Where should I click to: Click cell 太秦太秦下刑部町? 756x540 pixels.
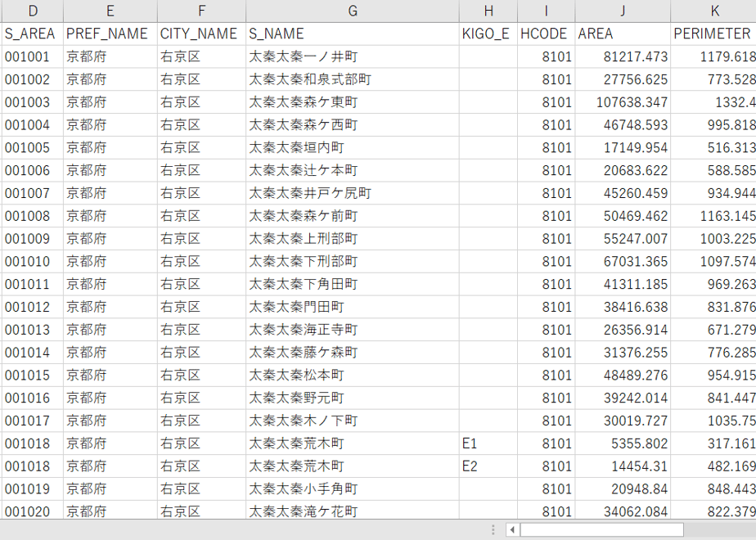[x=353, y=261]
